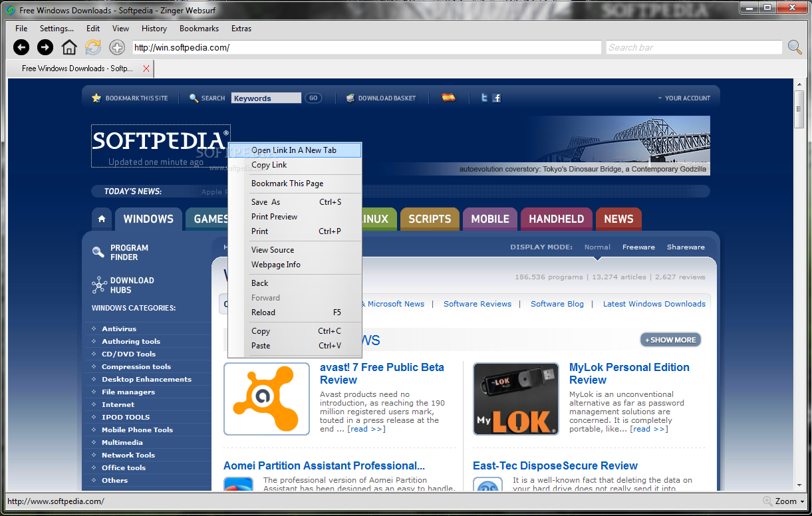
Task: Click the Program Finder magnifier icon
Action: point(98,253)
